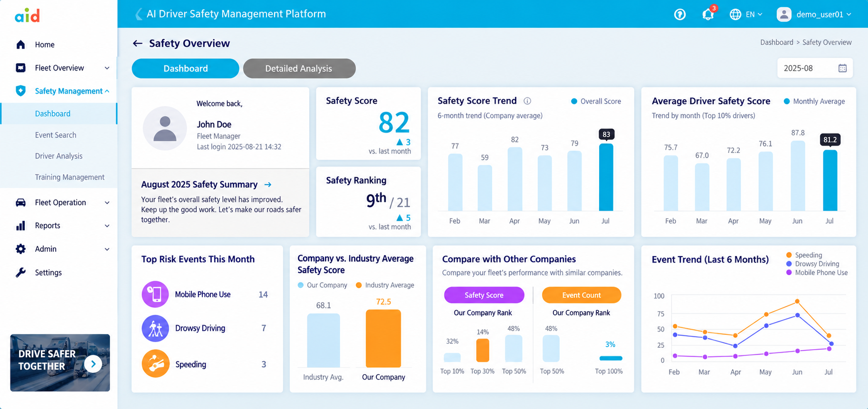This screenshot has height=409, width=868.
Task: Toggle the Mobile Phone Use legend series
Action: 817,273
